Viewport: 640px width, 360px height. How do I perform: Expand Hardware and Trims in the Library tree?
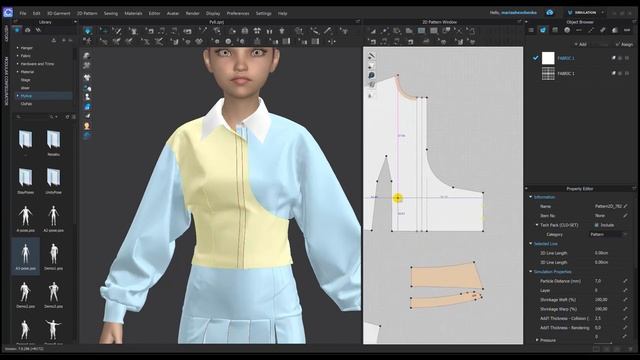coord(18,64)
